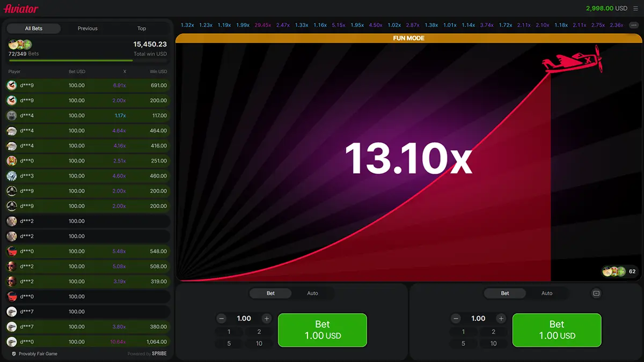Open the 2.36x round in history
The width and height of the screenshot is (644, 362).
617,25
